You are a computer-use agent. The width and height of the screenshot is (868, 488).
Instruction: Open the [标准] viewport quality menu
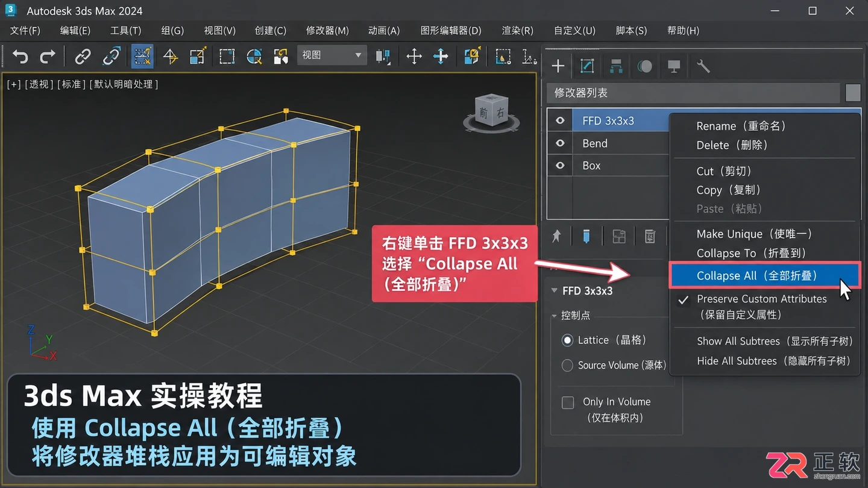71,84
